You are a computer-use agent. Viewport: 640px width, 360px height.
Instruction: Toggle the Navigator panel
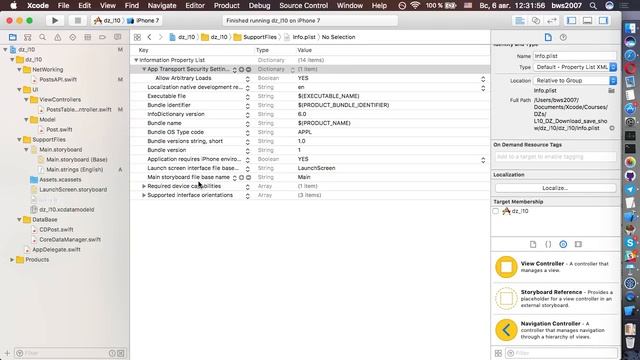(x=571, y=20)
